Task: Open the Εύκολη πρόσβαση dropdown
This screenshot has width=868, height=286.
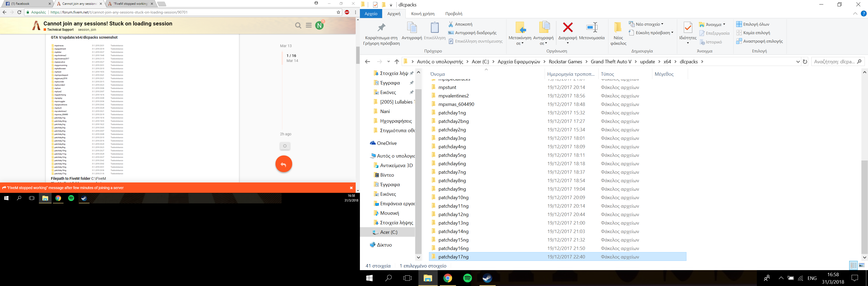Action: [x=651, y=33]
